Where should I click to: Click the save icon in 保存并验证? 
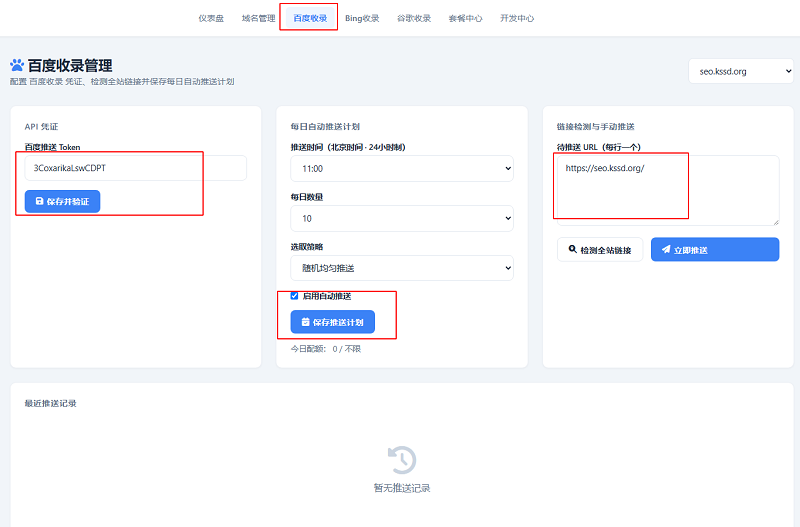[39, 202]
